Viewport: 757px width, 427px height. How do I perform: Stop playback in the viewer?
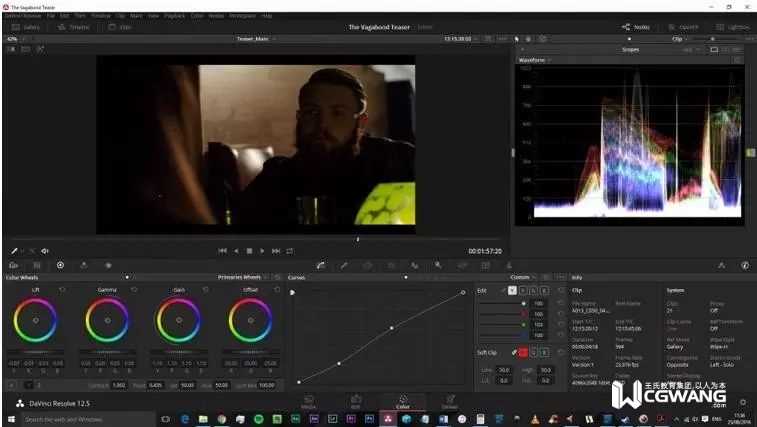pos(249,251)
